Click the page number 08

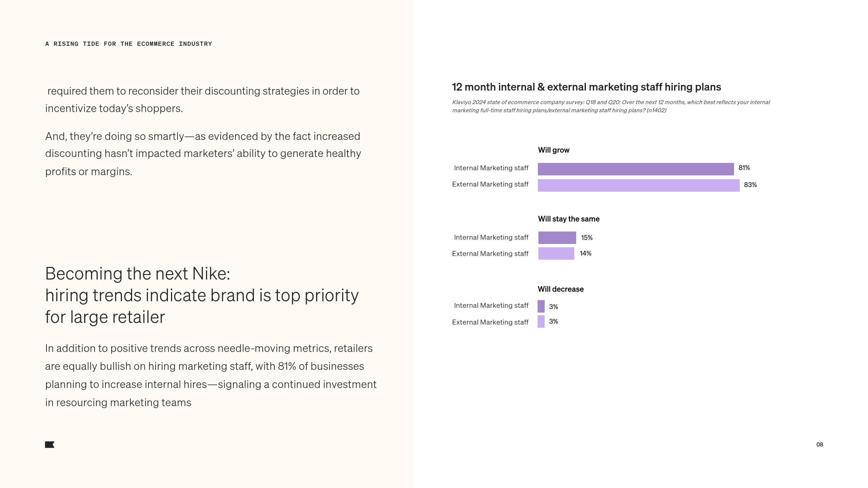[x=819, y=444]
